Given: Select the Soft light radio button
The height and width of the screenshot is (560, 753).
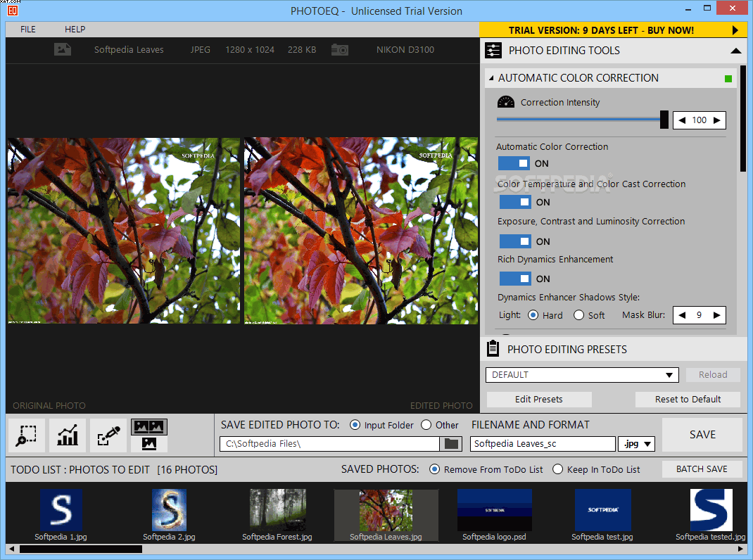Looking at the screenshot, I should point(578,315).
